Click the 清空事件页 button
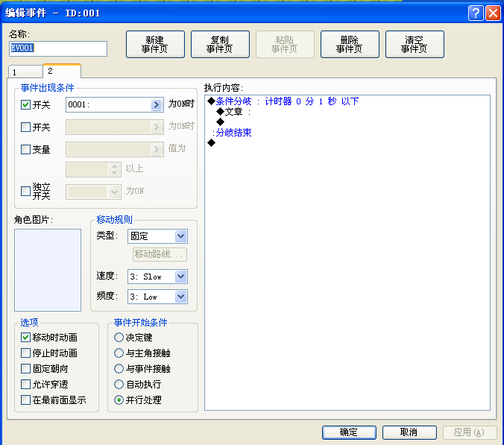Screen dimensions: 504x445 tap(415, 44)
